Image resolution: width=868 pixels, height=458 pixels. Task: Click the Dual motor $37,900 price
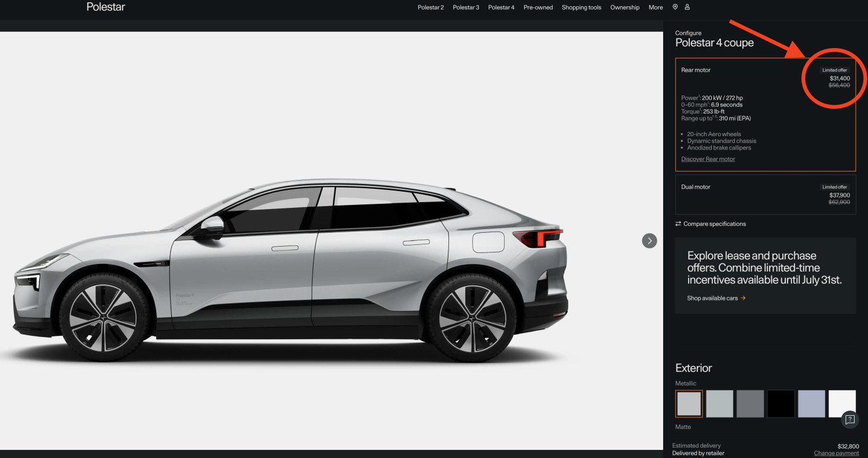pyautogui.click(x=840, y=195)
